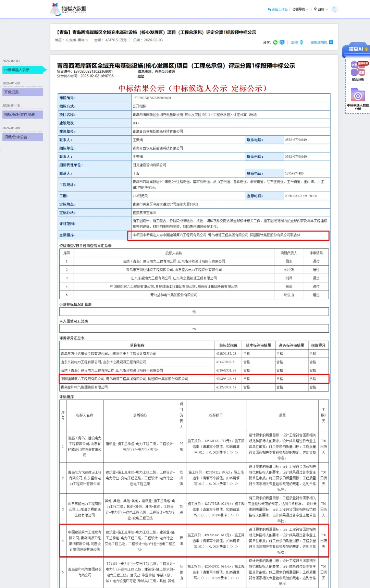Click the 猫糊大数据 logo in the header
Viewport: 370px width, 588px height.
68,9
